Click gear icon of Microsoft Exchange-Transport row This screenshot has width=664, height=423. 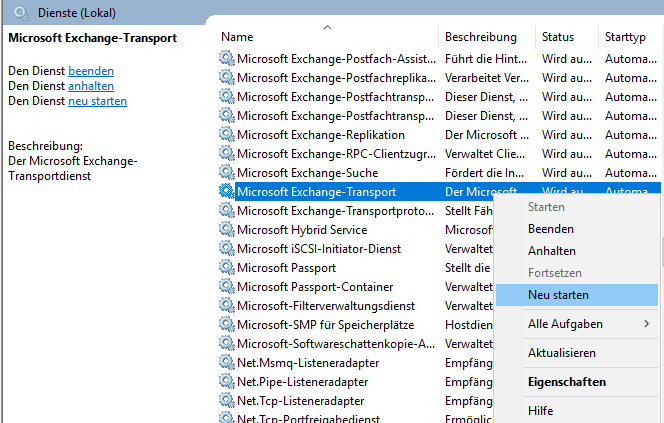click(x=227, y=192)
